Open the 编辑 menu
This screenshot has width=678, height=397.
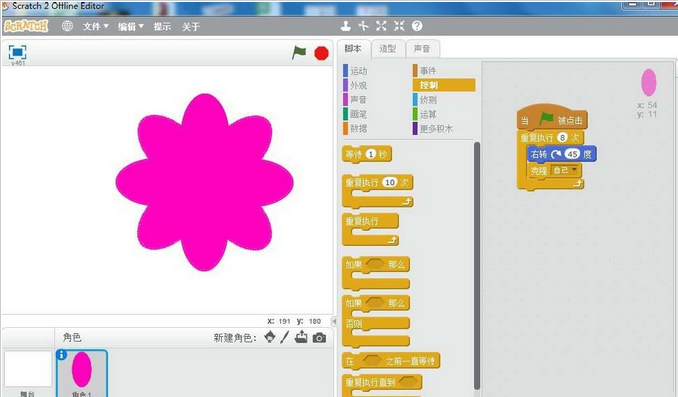[x=131, y=26]
